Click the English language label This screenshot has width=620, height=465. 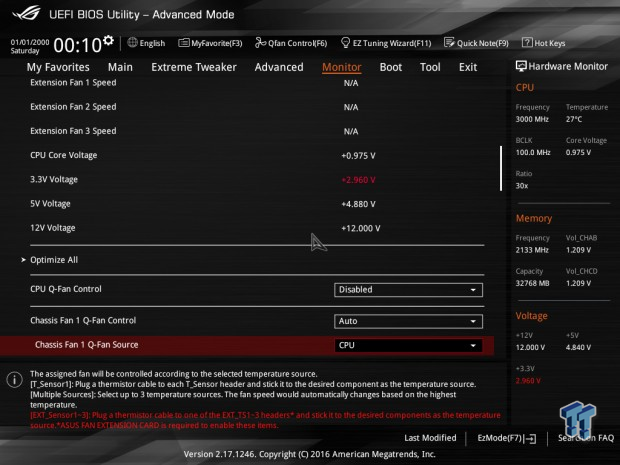152,43
